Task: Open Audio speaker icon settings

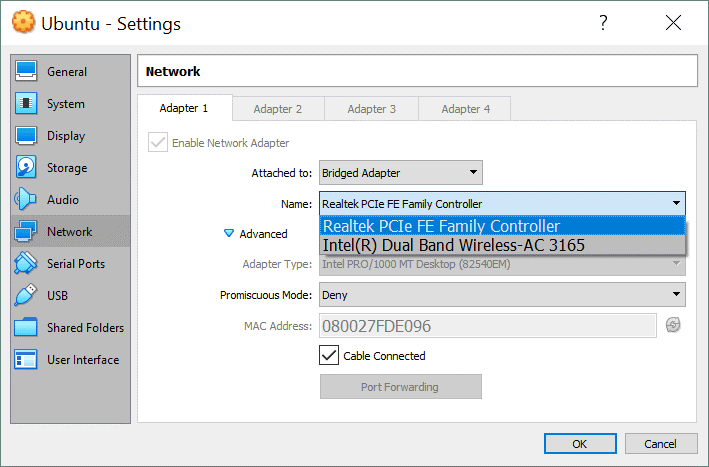Action: pyautogui.click(x=27, y=200)
